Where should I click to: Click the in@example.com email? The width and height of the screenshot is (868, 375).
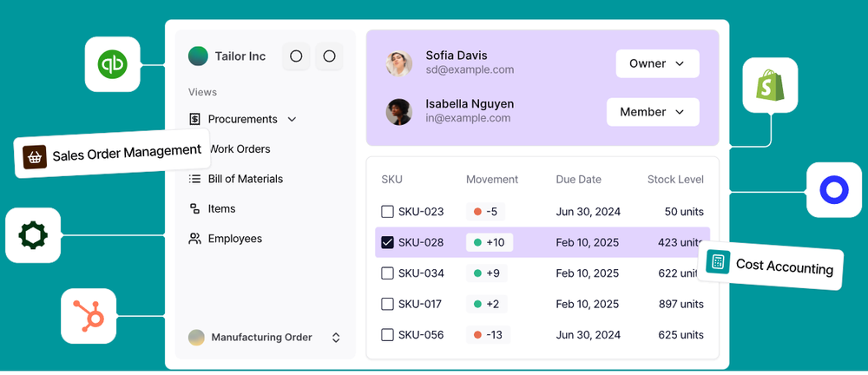[x=468, y=118]
